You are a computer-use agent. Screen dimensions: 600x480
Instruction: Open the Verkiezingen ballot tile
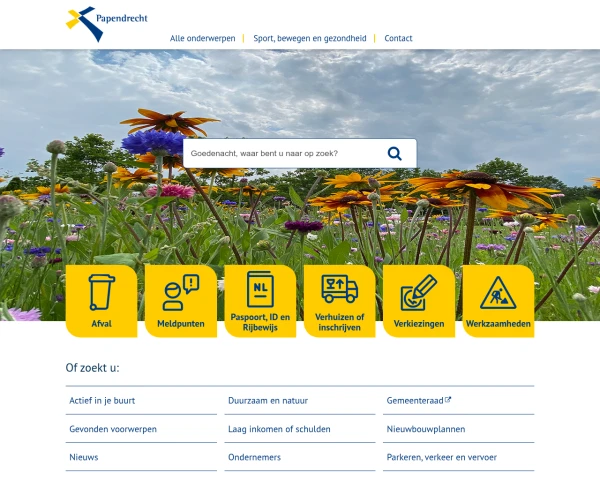pos(419,301)
